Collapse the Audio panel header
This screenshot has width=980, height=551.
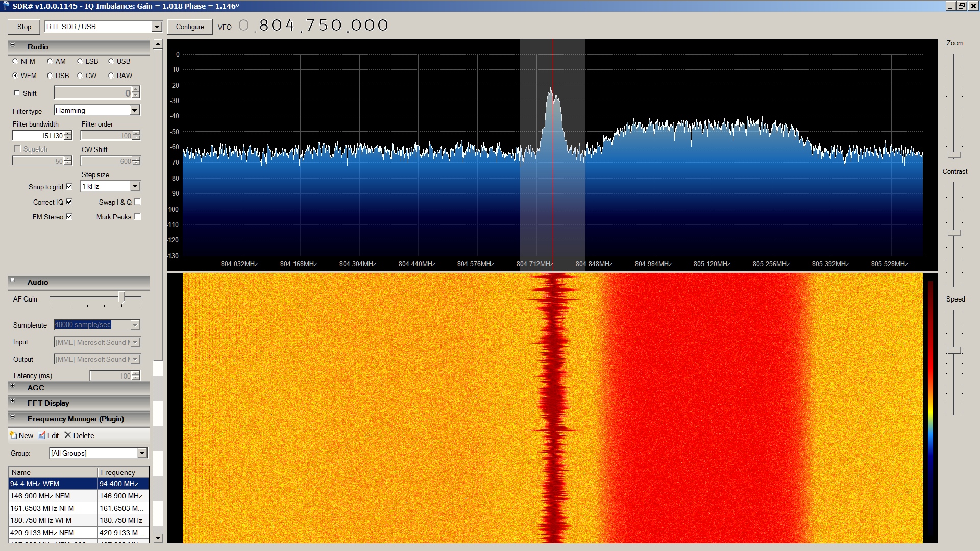(x=13, y=280)
